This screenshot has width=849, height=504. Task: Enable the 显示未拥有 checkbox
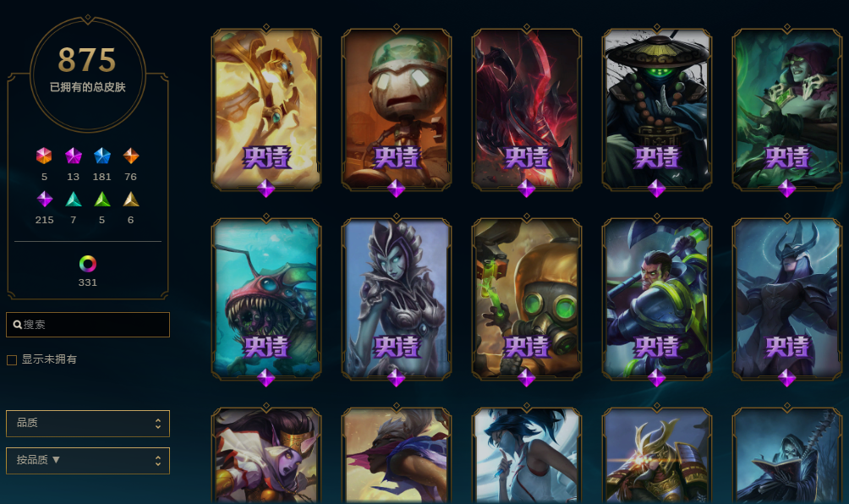(12, 360)
